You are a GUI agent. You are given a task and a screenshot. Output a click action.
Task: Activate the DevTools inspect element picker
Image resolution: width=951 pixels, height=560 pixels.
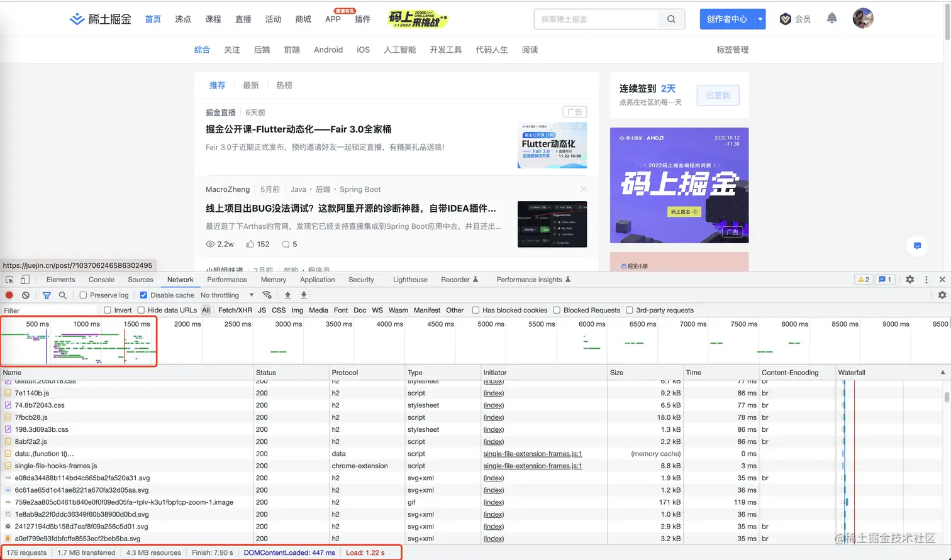tap(9, 280)
